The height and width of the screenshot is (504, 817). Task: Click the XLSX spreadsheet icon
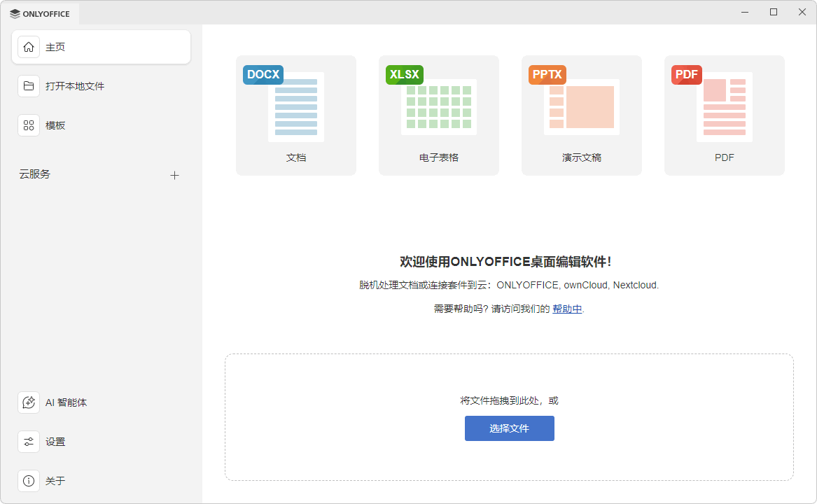pyautogui.click(x=431, y=101)
